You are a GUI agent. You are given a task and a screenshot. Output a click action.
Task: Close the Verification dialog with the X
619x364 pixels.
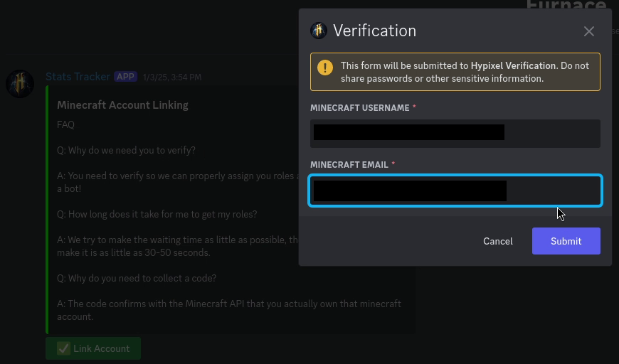pos(588,31)
